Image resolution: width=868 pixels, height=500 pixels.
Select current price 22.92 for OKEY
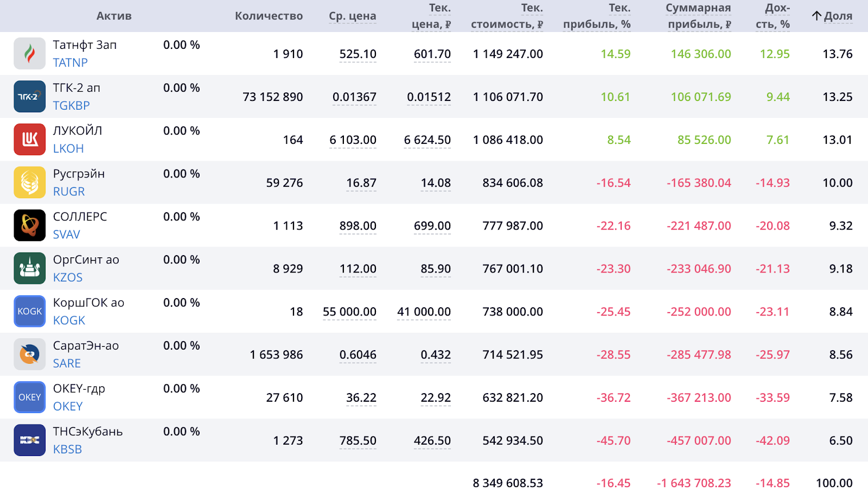[x=436, y=398]
